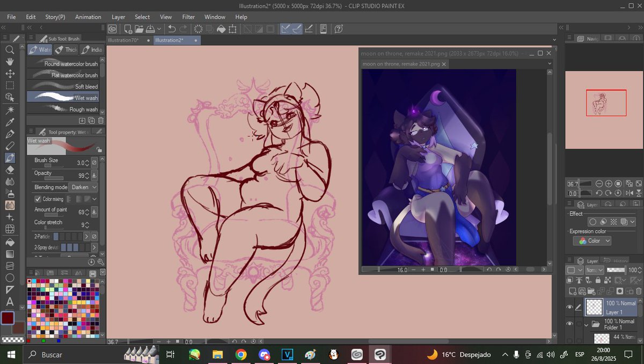The width and height of the screenshot is (644, 364).
Task: Hide Layer 1 via eye icon
Action: [569, 307]
